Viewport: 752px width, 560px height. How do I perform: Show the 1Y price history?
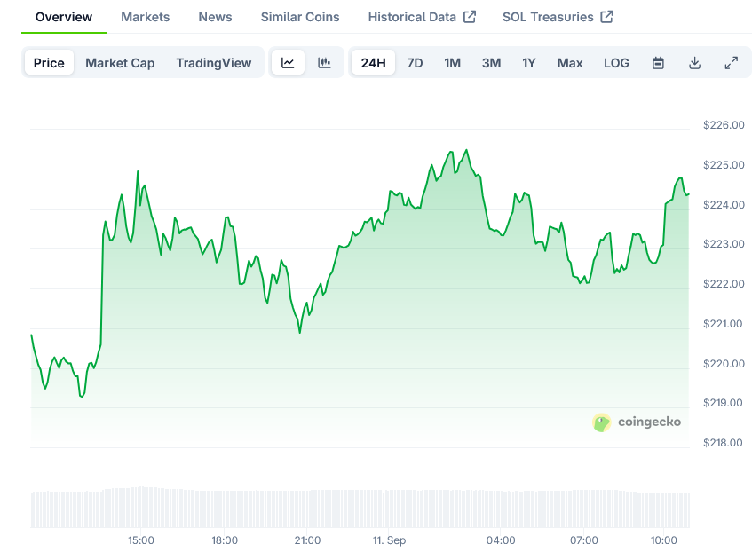click(x=529, y=63)
